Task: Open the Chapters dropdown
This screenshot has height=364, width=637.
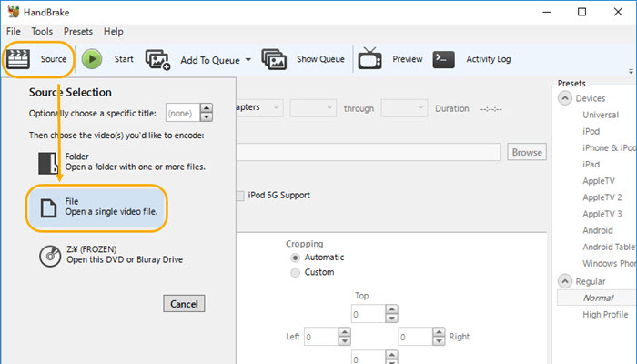Action: pyautogui.click(x=260, y=107)
